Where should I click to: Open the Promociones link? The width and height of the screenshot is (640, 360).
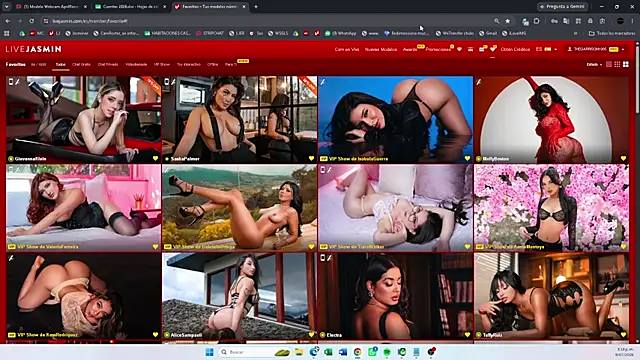tap(438, 49)
